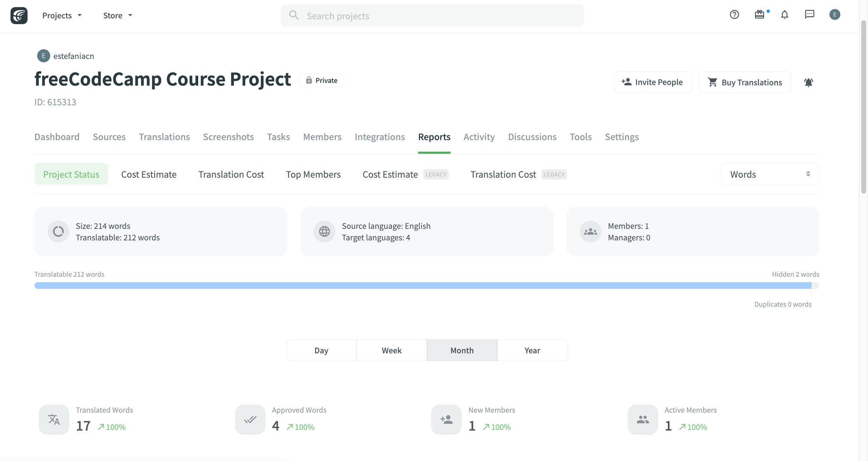Click the members group icon
This screenshot has height=461, width=868.
click(x=591, y=232)
